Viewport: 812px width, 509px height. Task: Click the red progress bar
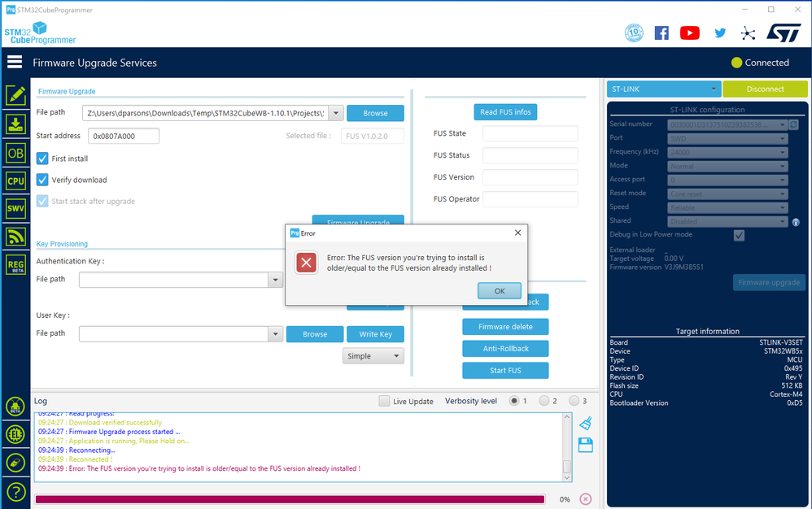click(x=290, y=499)
